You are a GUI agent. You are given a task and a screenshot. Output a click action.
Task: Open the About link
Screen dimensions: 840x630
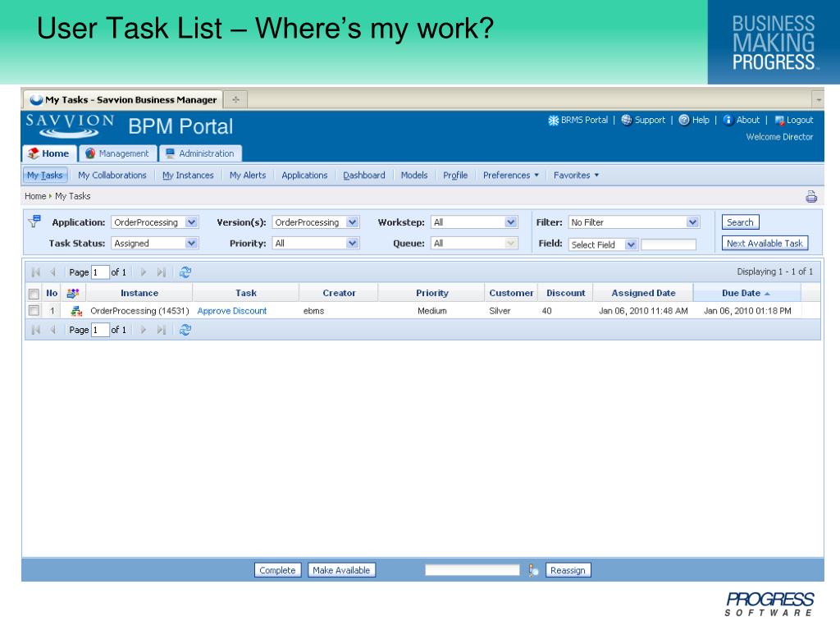(x=742, y=120)
